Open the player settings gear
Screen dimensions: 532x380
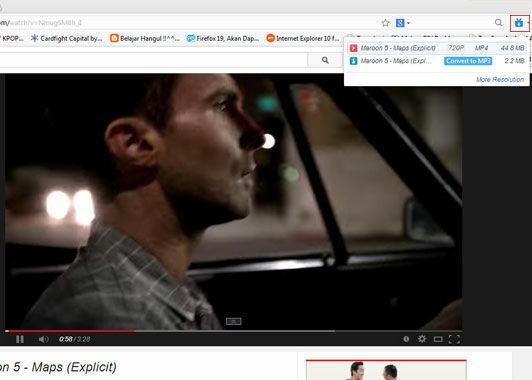422,339
